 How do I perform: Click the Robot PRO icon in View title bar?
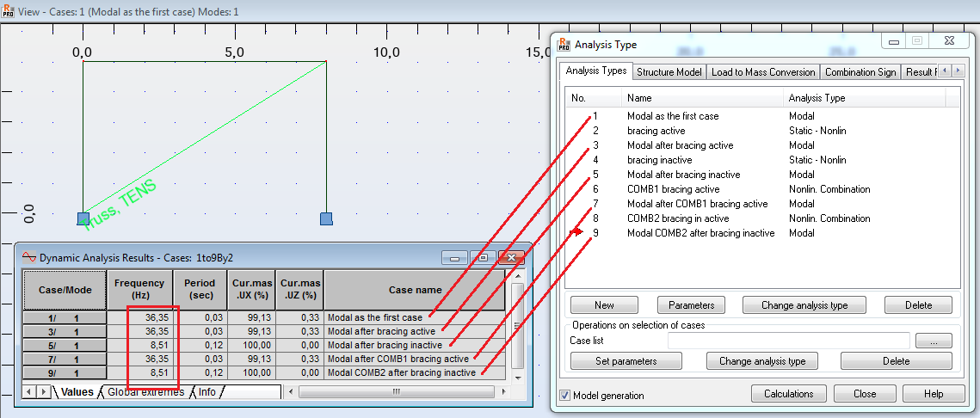point(8,10)
